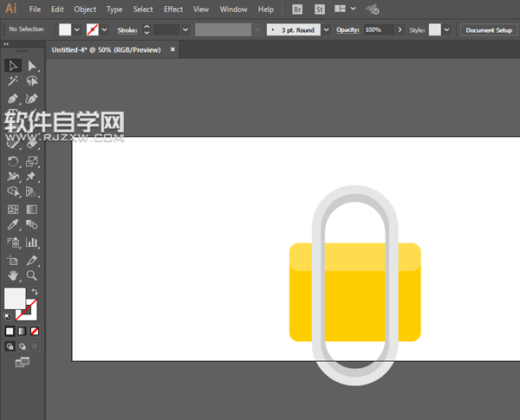Open the Select menu
Viewport: 520px width, 420px height.
coord(143,10)
